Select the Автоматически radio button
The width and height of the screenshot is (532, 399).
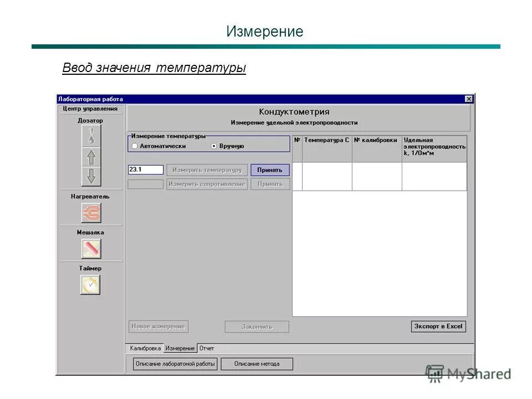135,146
